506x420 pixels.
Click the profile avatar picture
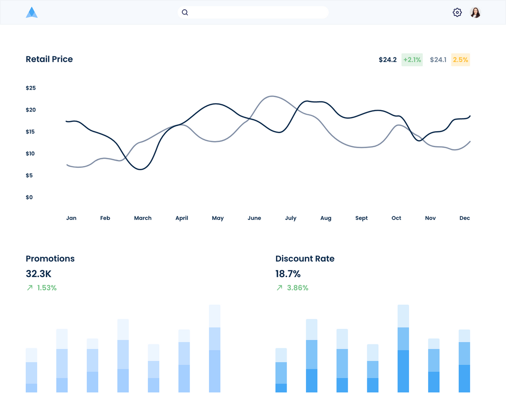476,12
